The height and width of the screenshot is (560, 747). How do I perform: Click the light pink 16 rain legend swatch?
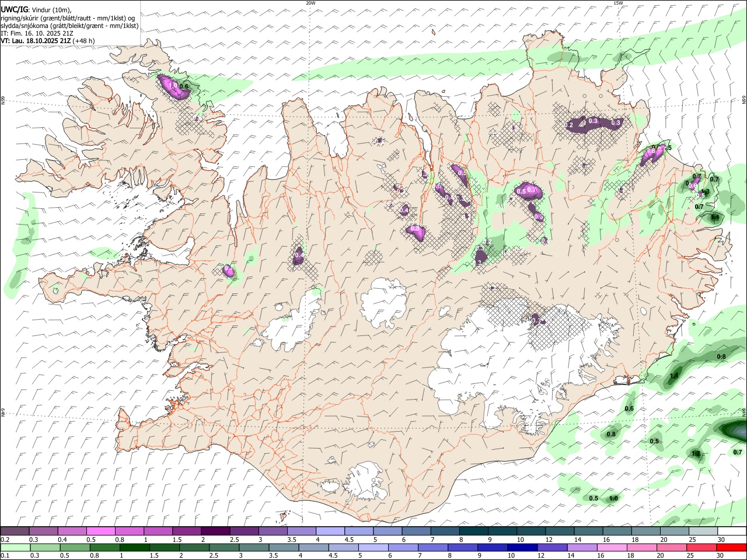coord(612,547)
